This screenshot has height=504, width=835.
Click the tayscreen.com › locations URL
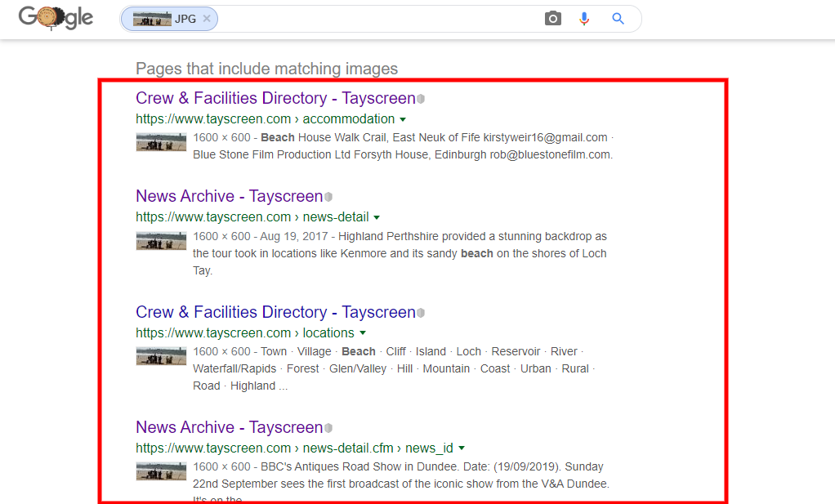245,332
